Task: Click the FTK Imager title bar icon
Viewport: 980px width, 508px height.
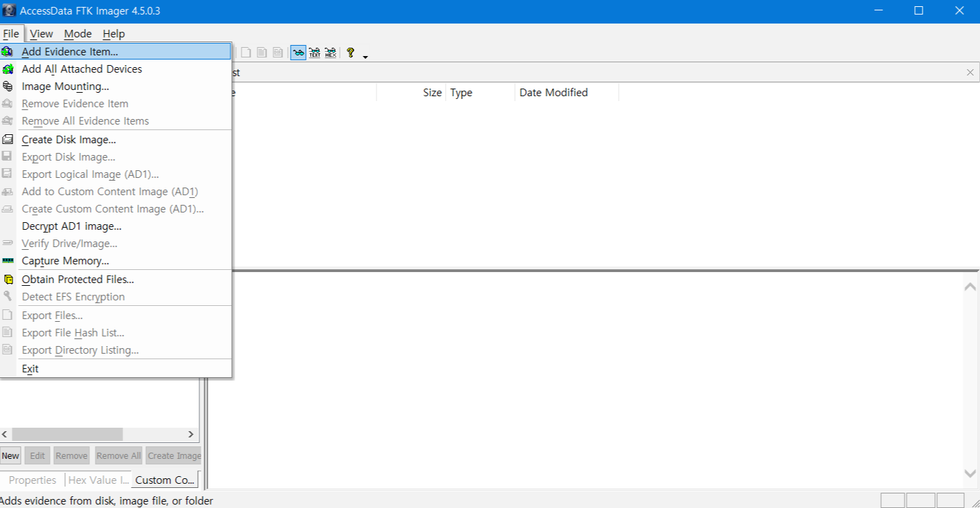Action: (x=8, y=11)
